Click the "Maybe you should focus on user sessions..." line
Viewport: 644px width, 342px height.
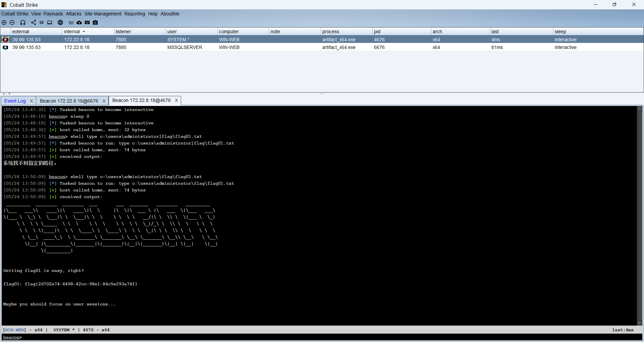pyautogui.click(x=59, y=304)
